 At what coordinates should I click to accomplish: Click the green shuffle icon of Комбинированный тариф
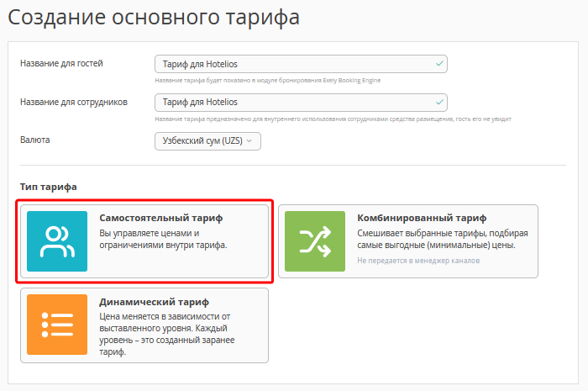[x=315, y=241]
